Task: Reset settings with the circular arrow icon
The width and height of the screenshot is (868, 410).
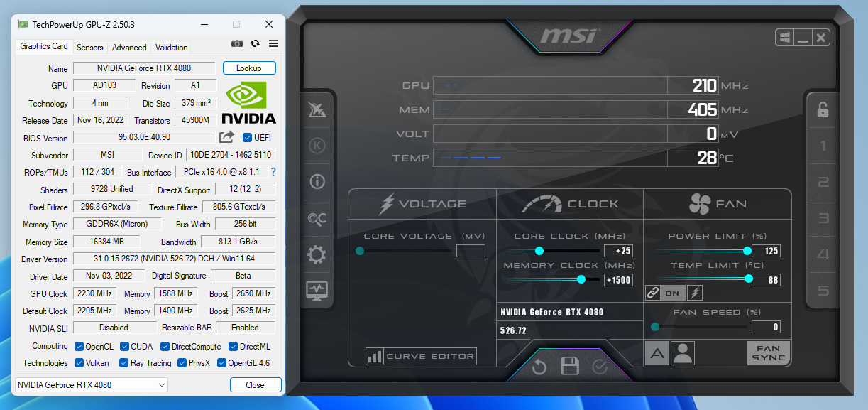Action: pos(539,367)
